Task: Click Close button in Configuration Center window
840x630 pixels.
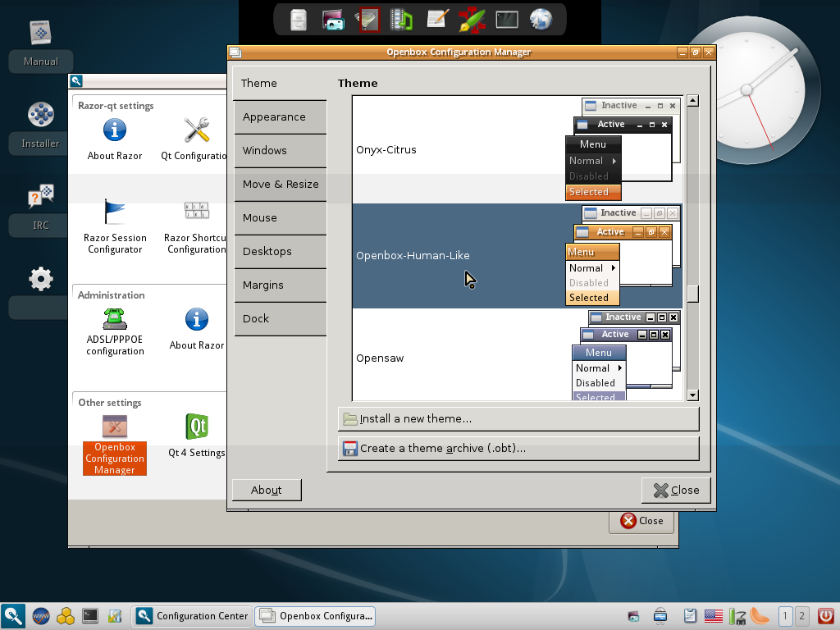Action: pos(641,521)
